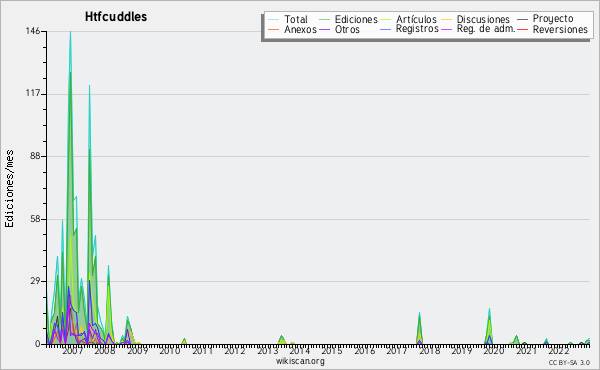Click the 2008 x-axis label
This screenshot has height=370, width=600.
pos(104,350)
